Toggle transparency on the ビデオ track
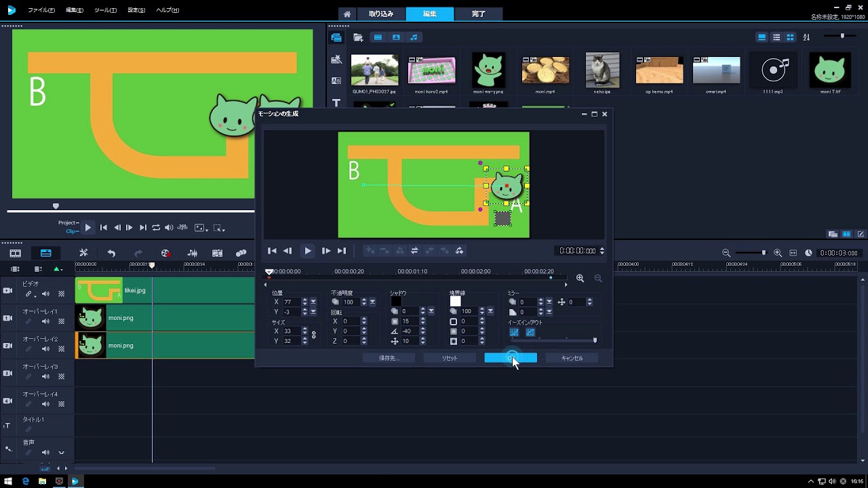This screenshot has height=488, width=868. (61, 294)
